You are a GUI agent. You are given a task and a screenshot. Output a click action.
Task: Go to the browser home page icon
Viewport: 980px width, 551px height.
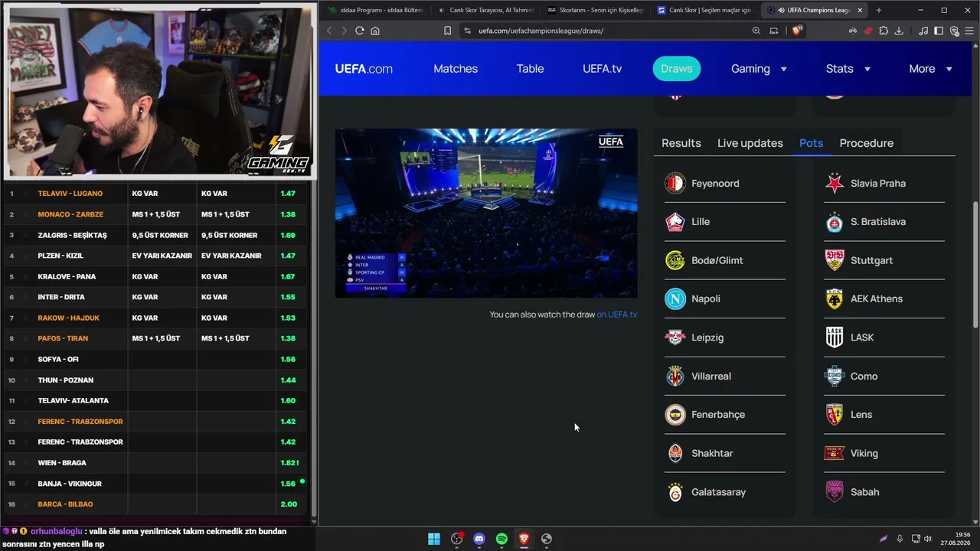click(x=375, y=31)
